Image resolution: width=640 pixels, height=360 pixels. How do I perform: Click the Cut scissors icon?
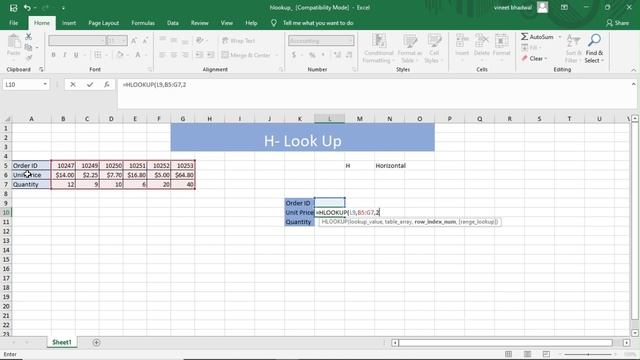pyautogui.click(x=29, y=37)
